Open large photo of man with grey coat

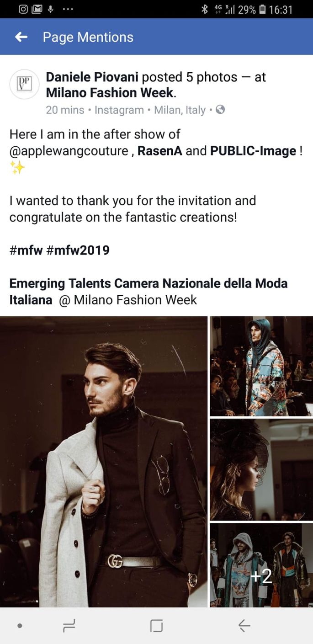[104, 462]
